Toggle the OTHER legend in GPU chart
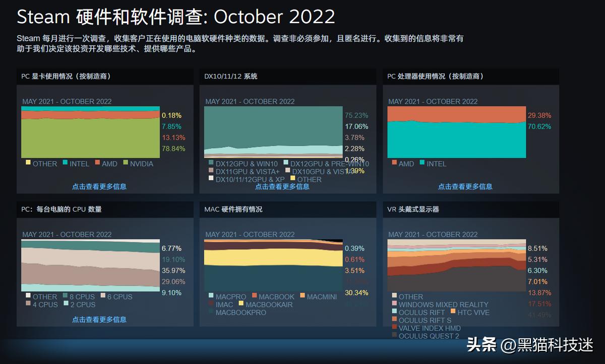This screenshot has width=605, height=364. click(x=29, y=164)
